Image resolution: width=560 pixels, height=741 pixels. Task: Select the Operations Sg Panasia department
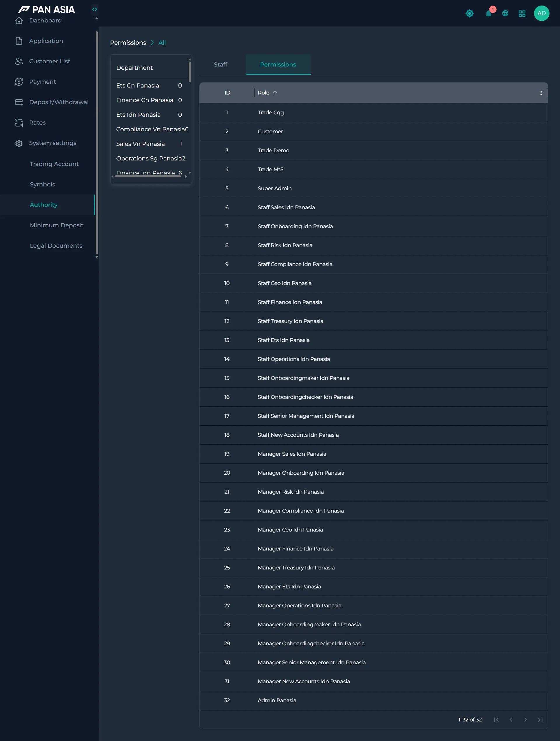click(149, 158)
